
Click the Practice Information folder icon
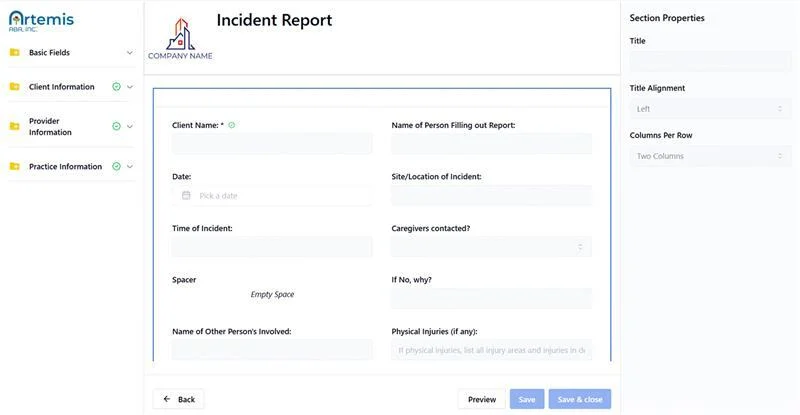(x=15, y=166)
